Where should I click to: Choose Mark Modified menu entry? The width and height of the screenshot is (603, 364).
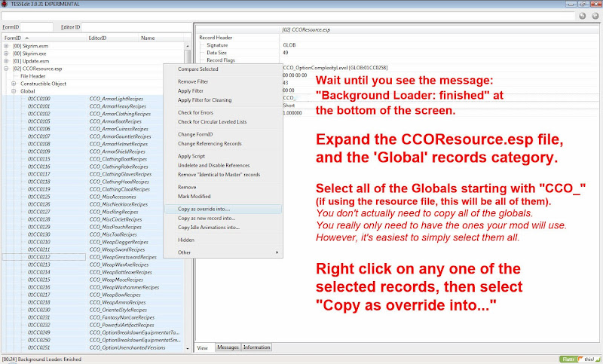tap(194, 197)
